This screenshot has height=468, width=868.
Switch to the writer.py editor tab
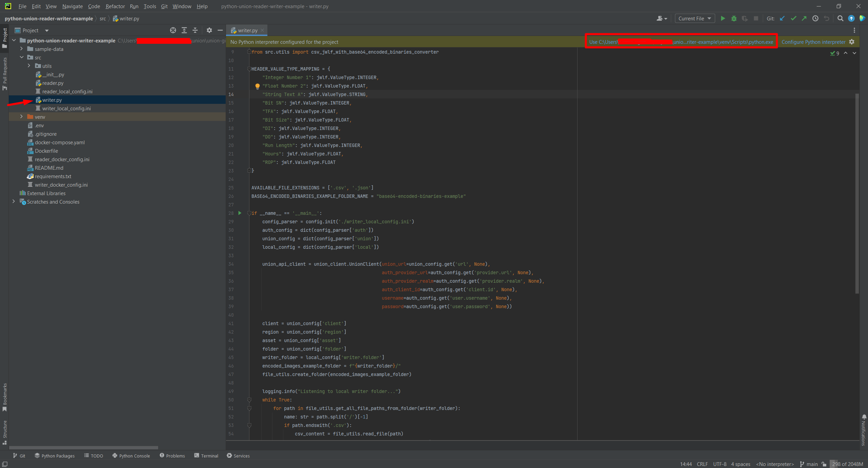(x=247, y=30)
